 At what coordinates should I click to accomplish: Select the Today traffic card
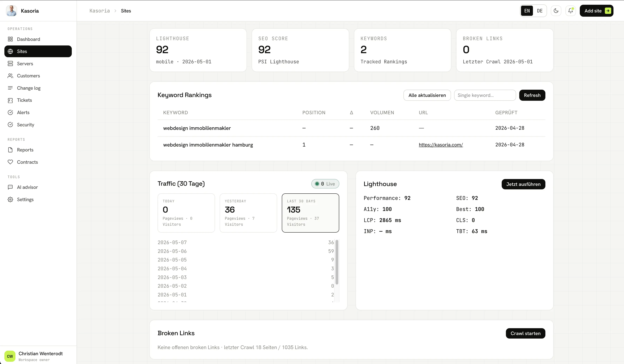coord(186,213)
